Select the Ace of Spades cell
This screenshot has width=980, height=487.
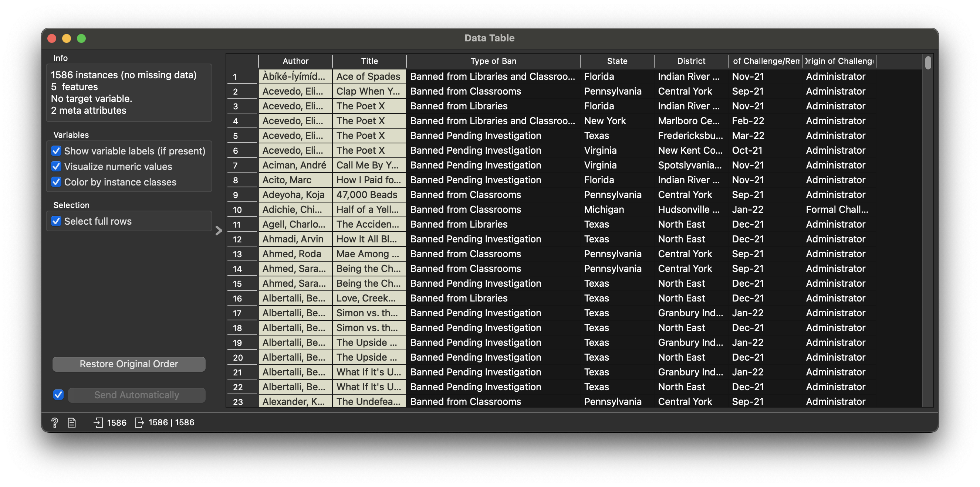368,76
